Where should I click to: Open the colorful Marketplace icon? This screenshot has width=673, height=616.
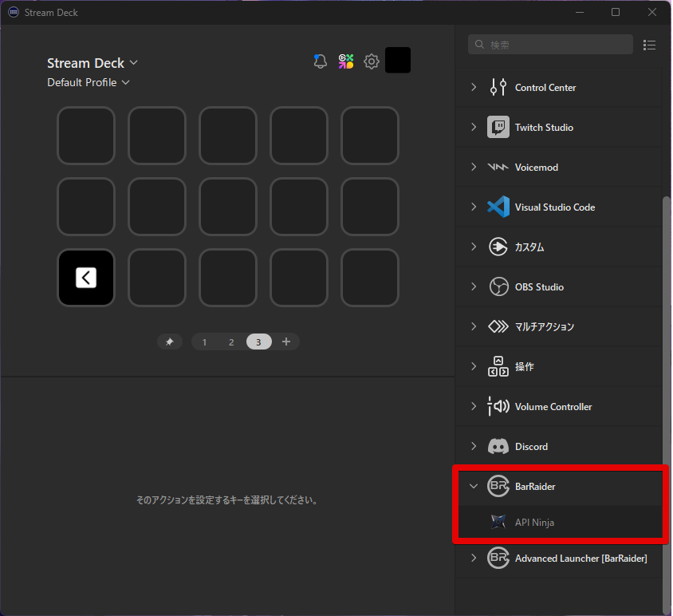346,61
